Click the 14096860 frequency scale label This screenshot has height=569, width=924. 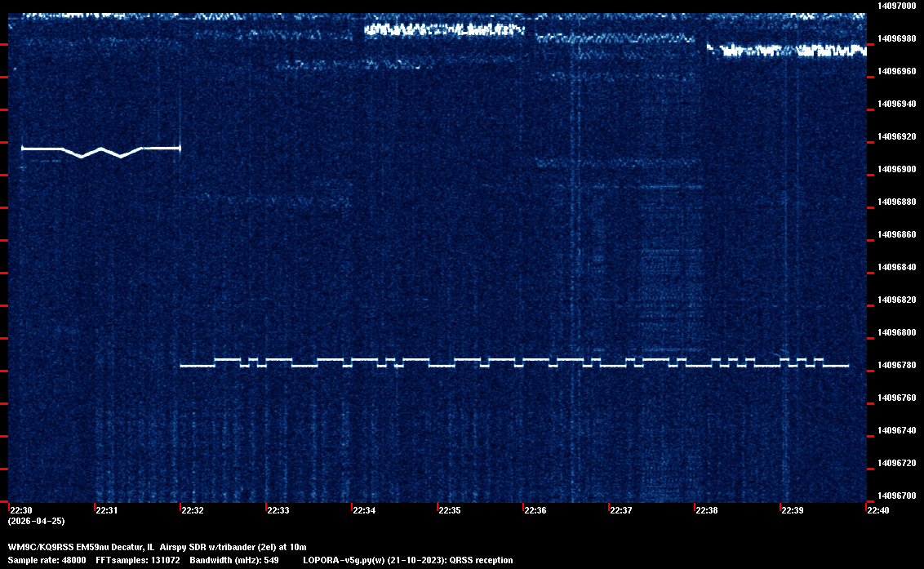point(896,234)
